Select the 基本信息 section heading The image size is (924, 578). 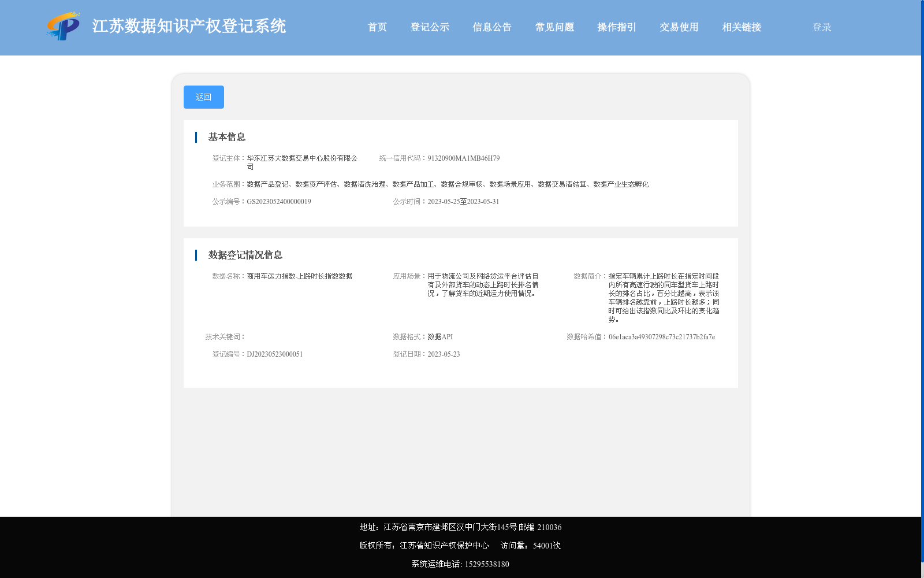(x=227, y=137)
